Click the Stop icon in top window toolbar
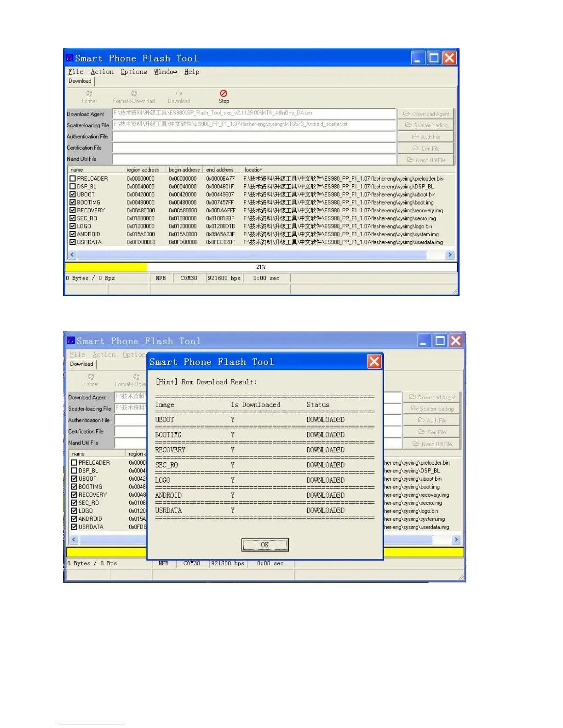 pyautogui.click(x=224, y=93)
